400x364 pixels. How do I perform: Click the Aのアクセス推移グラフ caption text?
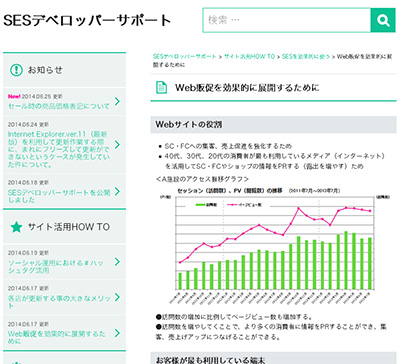pyautogui.click(x=202, y=179)
